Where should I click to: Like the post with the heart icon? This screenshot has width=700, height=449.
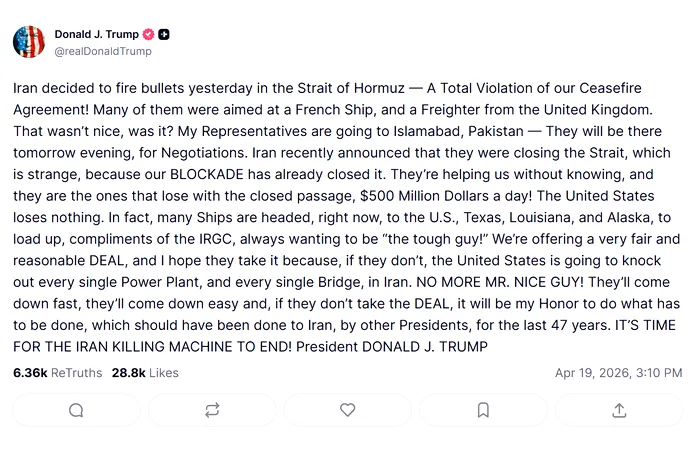pos(348,410)
